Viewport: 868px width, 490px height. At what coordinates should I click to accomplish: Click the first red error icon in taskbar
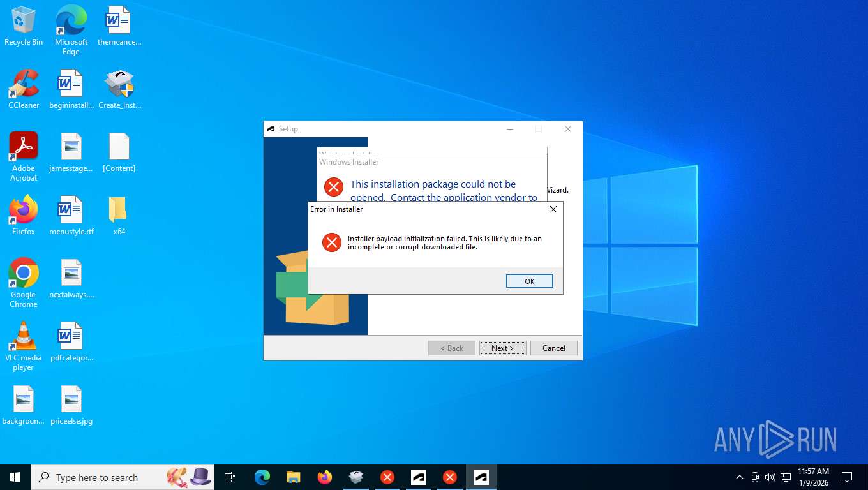tap(387, 477)
